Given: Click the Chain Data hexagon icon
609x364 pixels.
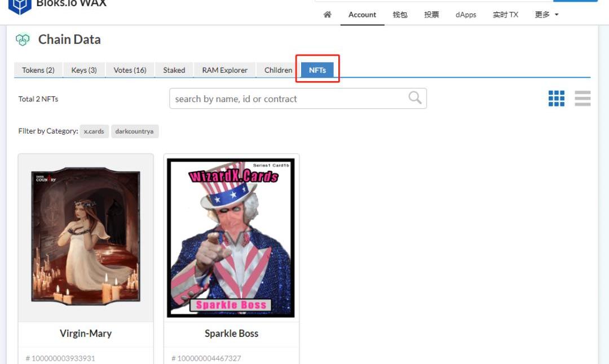Looking at the screenshot, I should (23, 39).
